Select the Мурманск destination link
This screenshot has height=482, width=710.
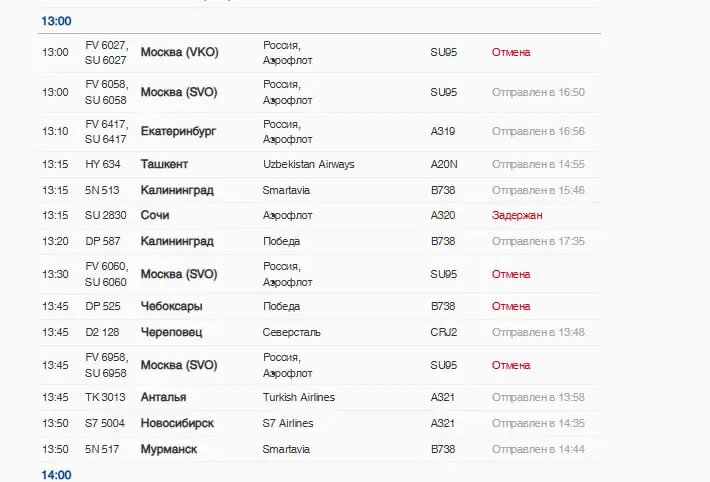(168, 449)
